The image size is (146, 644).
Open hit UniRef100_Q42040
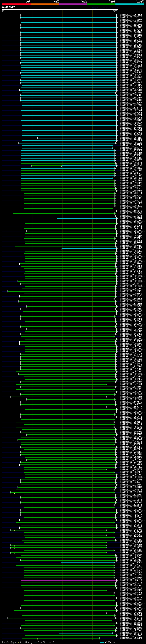click(131, 37)
